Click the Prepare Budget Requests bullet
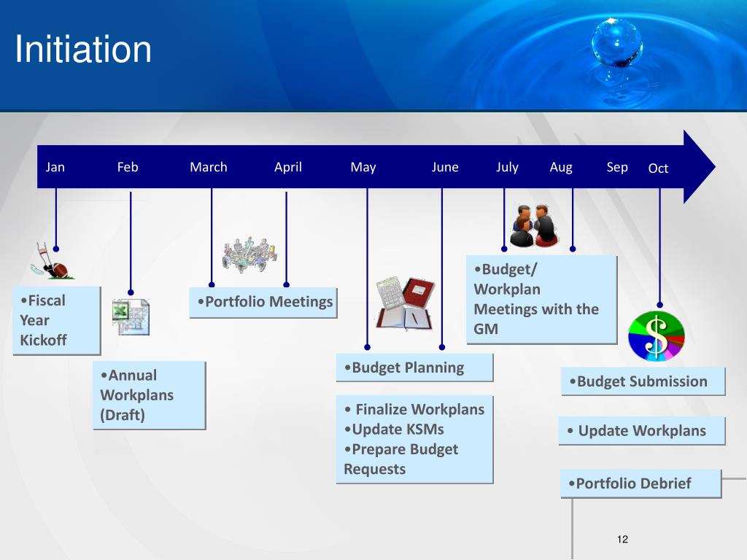Viewport: 747px width, 560px height. (x=401, y=459)
